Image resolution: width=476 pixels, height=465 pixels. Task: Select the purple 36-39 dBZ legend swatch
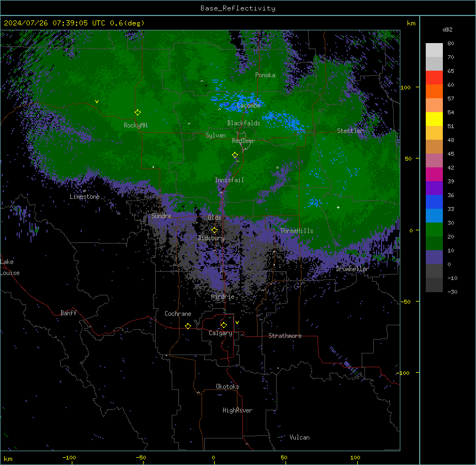pos(434,188)
